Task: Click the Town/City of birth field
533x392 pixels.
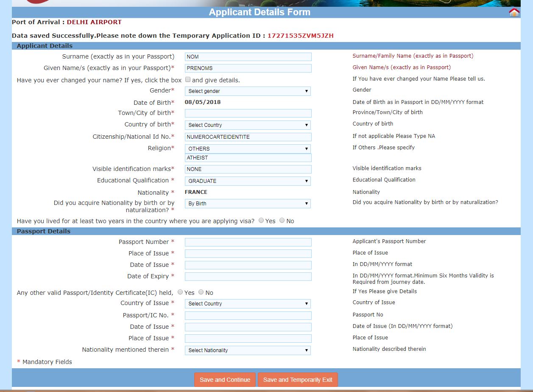Action: click(248, 113)
